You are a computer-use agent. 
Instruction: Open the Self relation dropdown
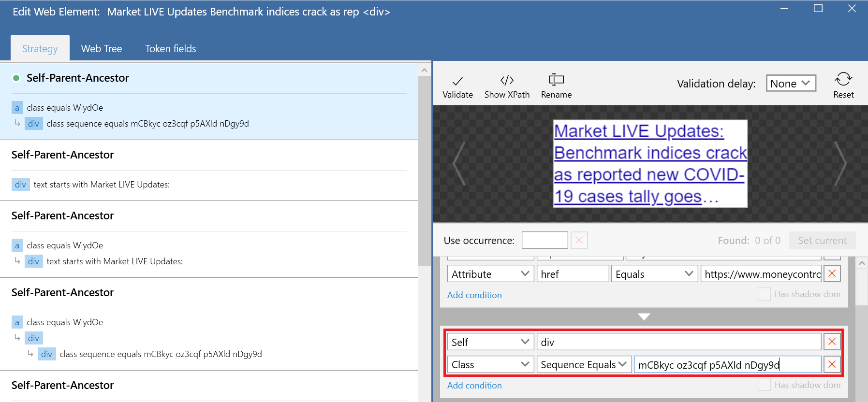490,342
